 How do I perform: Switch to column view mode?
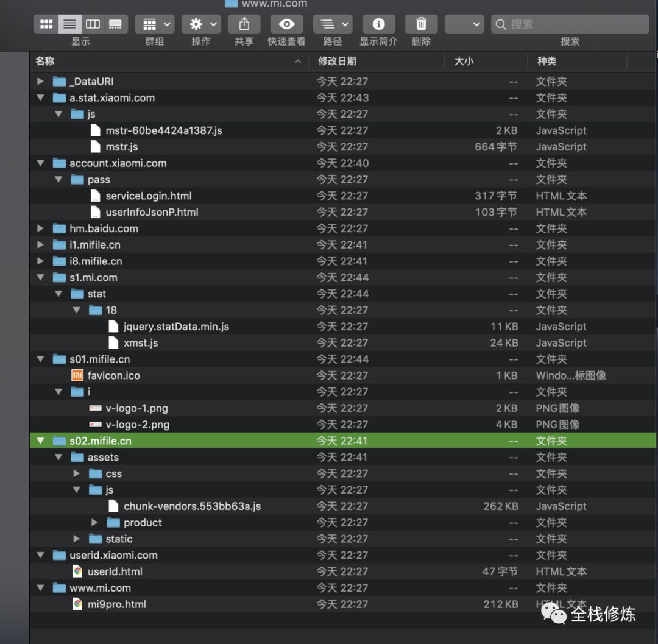[93, 24]
